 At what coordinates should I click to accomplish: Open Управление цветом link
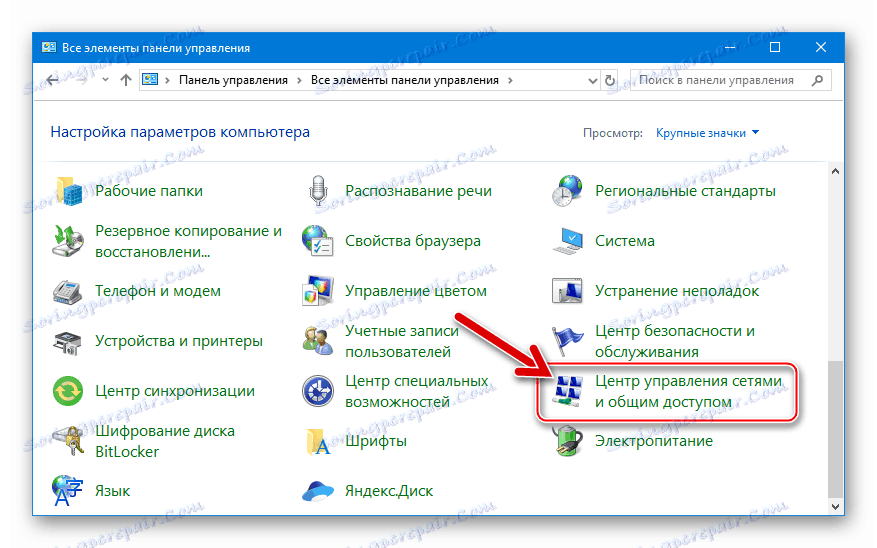click(416, 291)
